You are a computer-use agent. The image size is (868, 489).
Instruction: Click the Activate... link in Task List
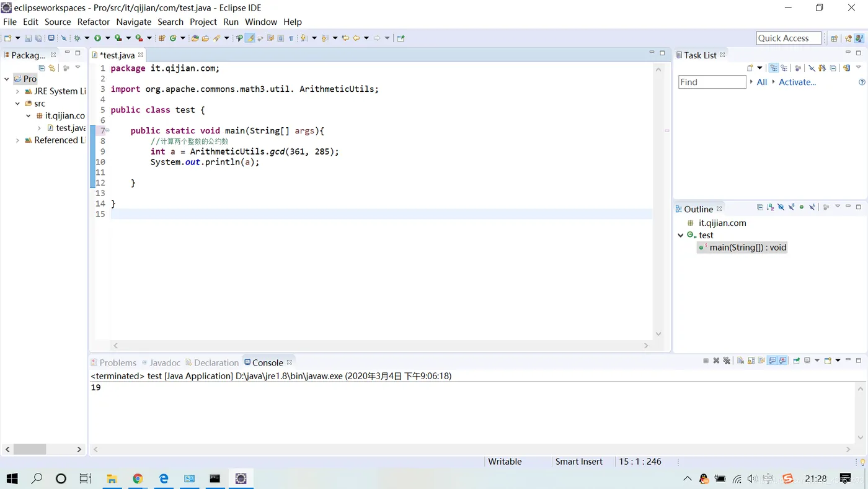[x=797, y=82]
